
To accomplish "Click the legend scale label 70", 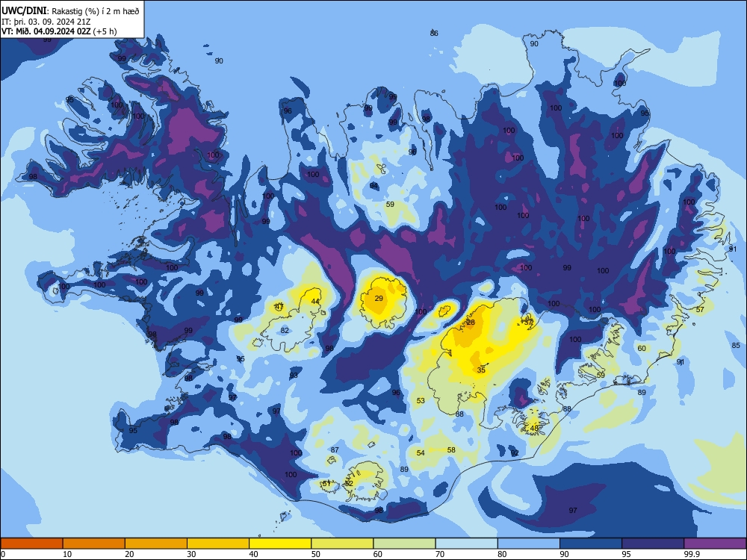I will pos(440,554).
